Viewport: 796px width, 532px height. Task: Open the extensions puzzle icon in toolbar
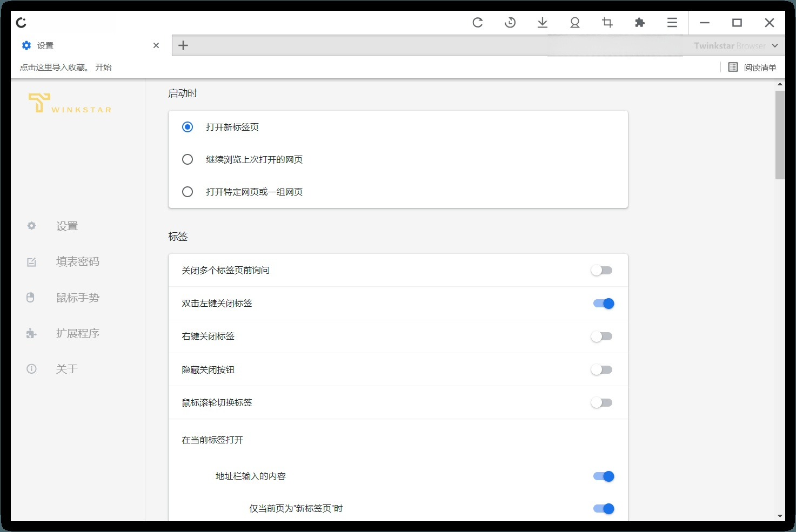[640, 23]
